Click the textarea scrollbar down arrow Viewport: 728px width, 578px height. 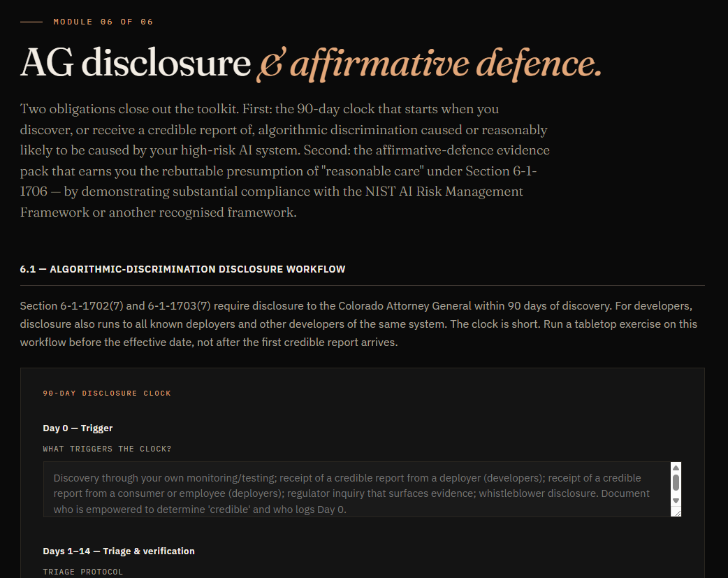(676, 500)
